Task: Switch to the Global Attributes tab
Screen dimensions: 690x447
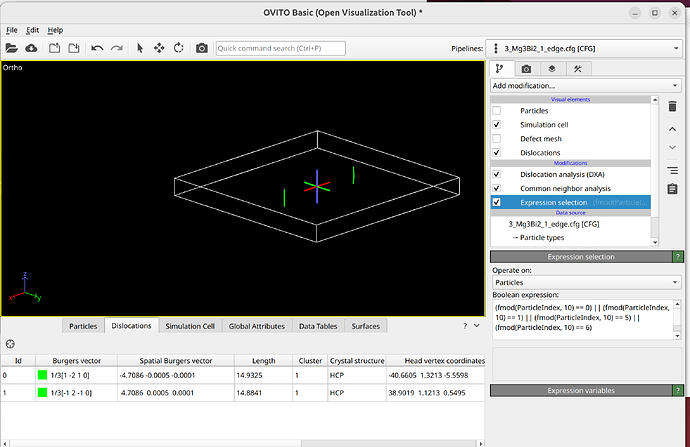Action: click(x=258, y=326)
